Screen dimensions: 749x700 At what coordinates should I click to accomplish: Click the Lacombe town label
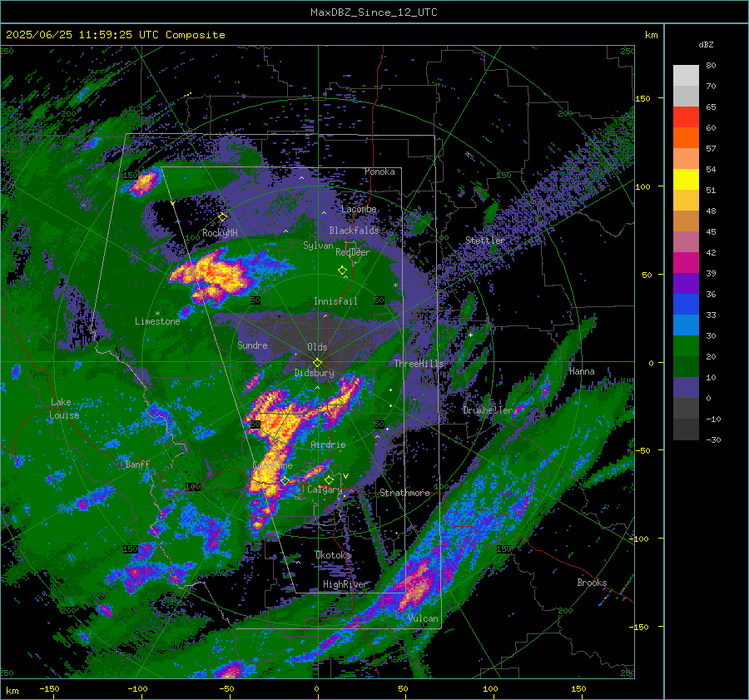[x=359, y=209]
